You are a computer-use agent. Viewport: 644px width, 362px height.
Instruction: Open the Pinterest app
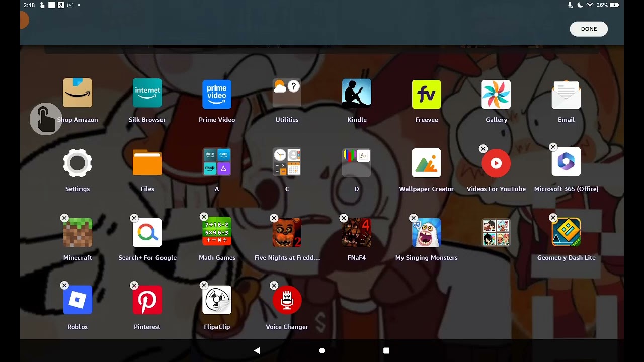click(x=147, y=300)
